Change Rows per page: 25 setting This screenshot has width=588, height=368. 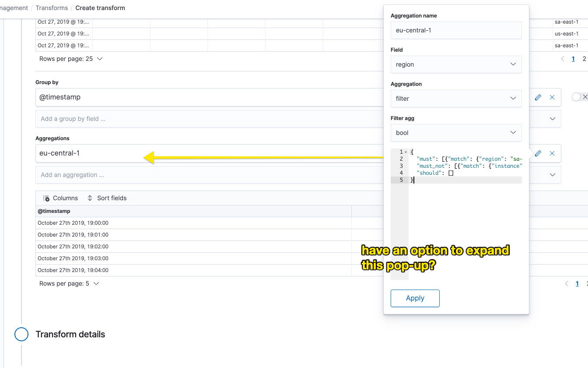click(x=71, y=59)
